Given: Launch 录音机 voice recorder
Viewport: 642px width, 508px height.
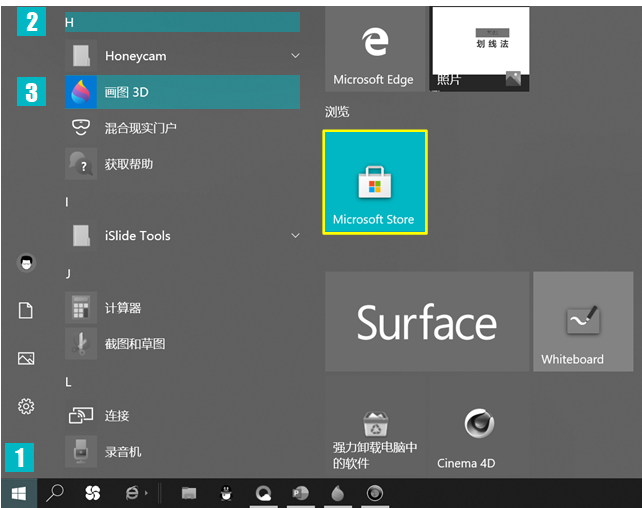Looking at the screenshot, I should [x=182, y=452].
